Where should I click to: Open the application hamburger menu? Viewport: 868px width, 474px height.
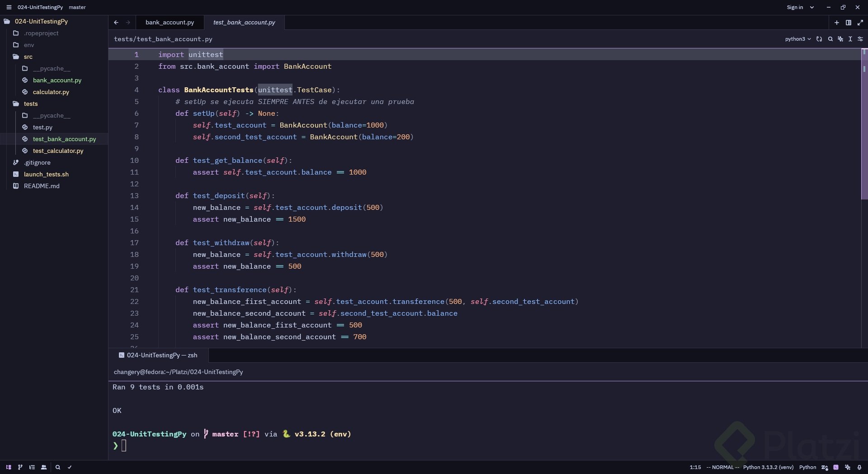pyautogui.click(x=9, y=7)
